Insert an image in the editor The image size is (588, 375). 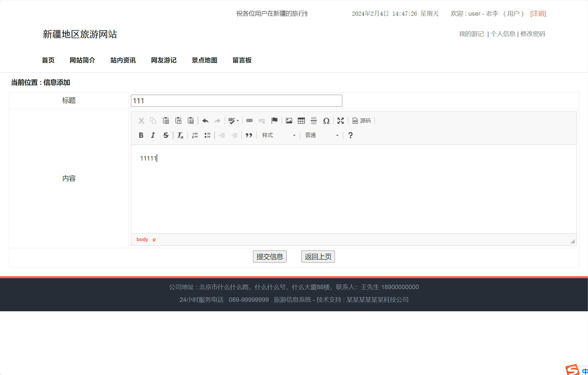(x=289, y=121)
